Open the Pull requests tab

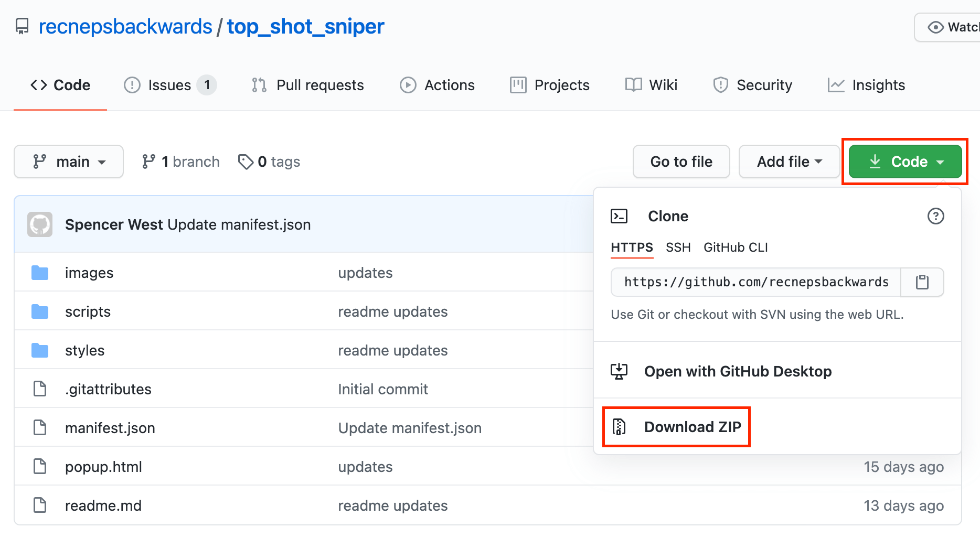(307, 85)
